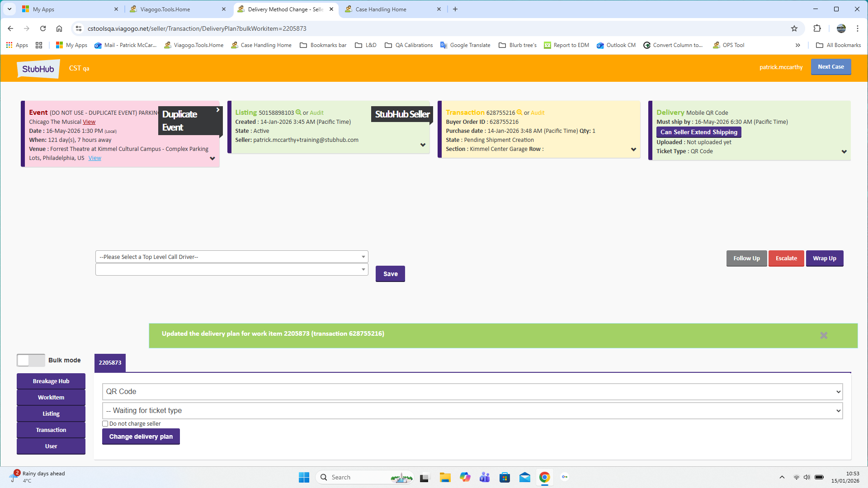Reload the page using the refresh icon

pyautogui.click(x=43, y=28)
